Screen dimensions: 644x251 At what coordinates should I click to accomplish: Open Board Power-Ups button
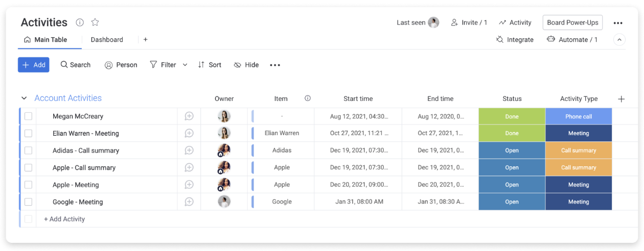click(x=572, y=22)
